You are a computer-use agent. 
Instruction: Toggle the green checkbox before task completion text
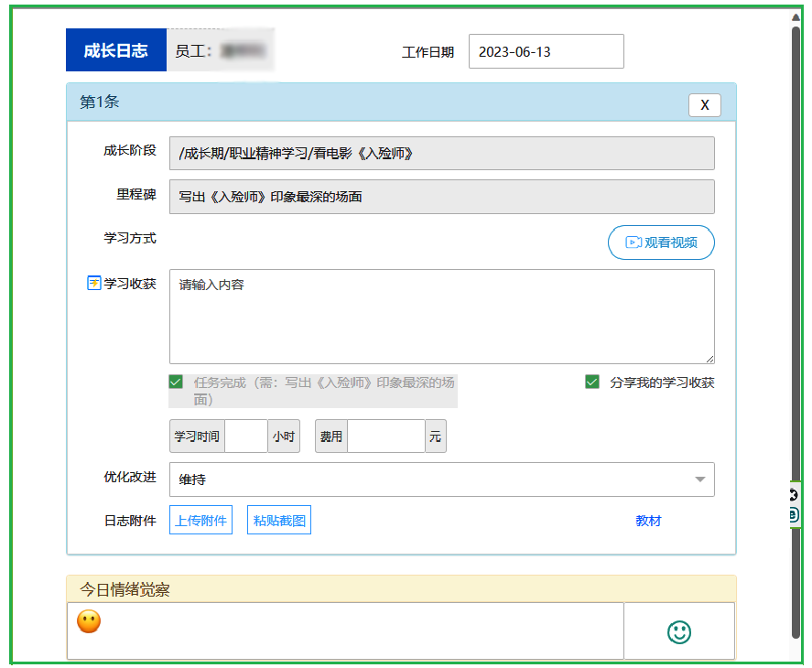(176, 381)
